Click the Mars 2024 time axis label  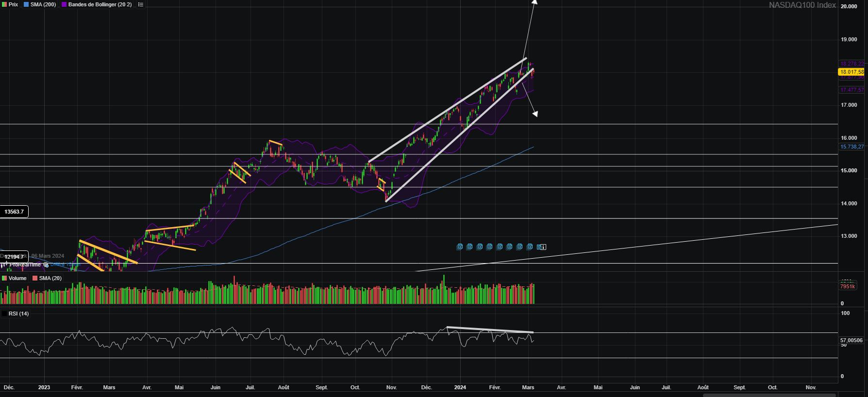point(528,387)
